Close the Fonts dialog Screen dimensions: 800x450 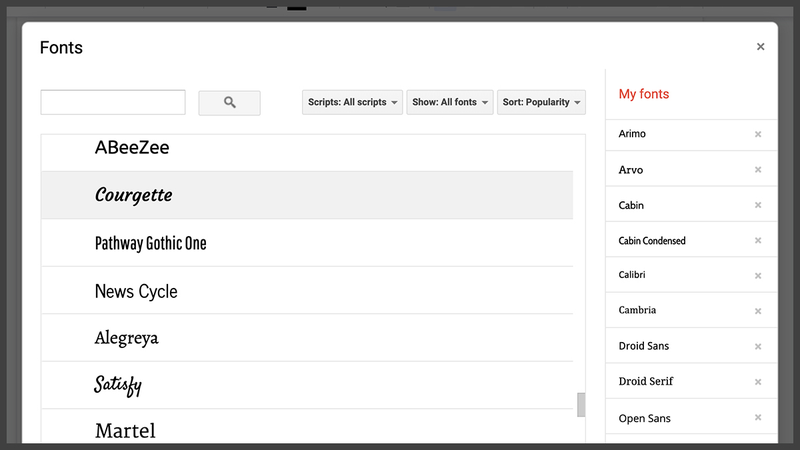coord(760,46)
